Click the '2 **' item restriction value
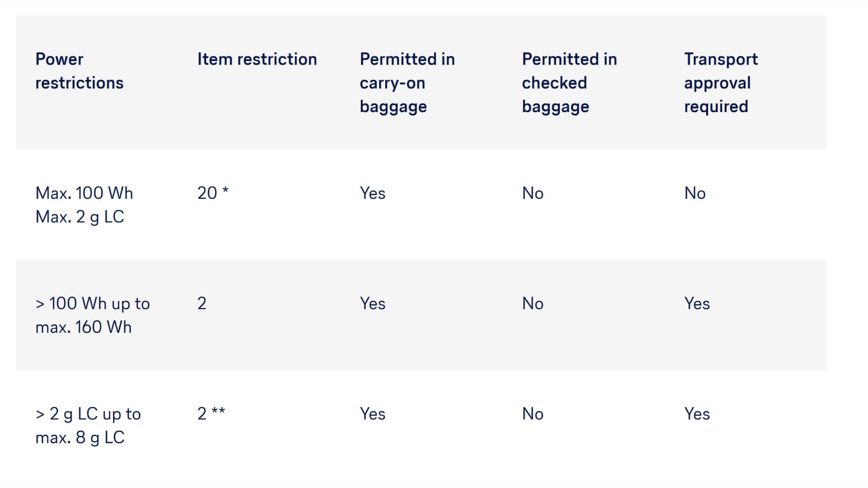Screen dimensions: 868x488 click(x=211, y=413)
